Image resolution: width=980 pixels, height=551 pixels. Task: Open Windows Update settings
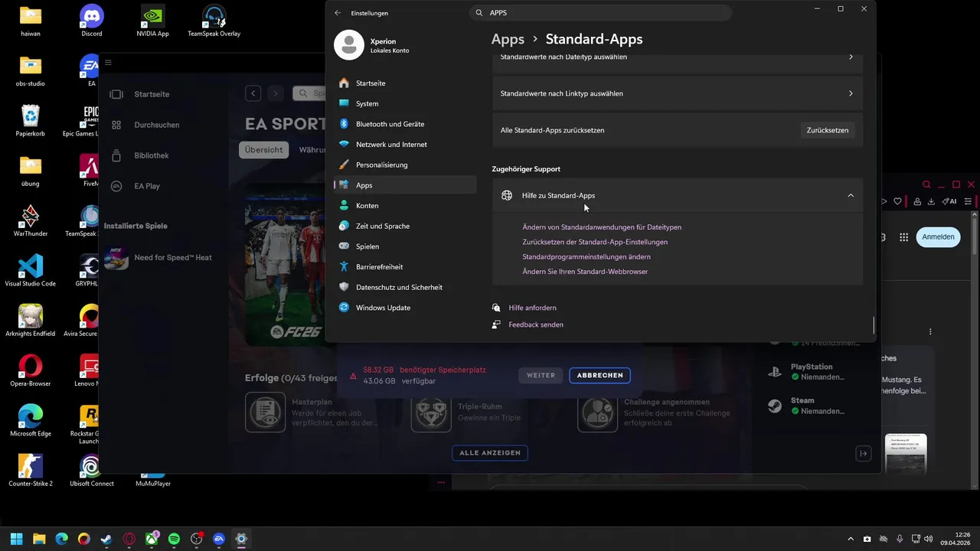pos(405,308)
